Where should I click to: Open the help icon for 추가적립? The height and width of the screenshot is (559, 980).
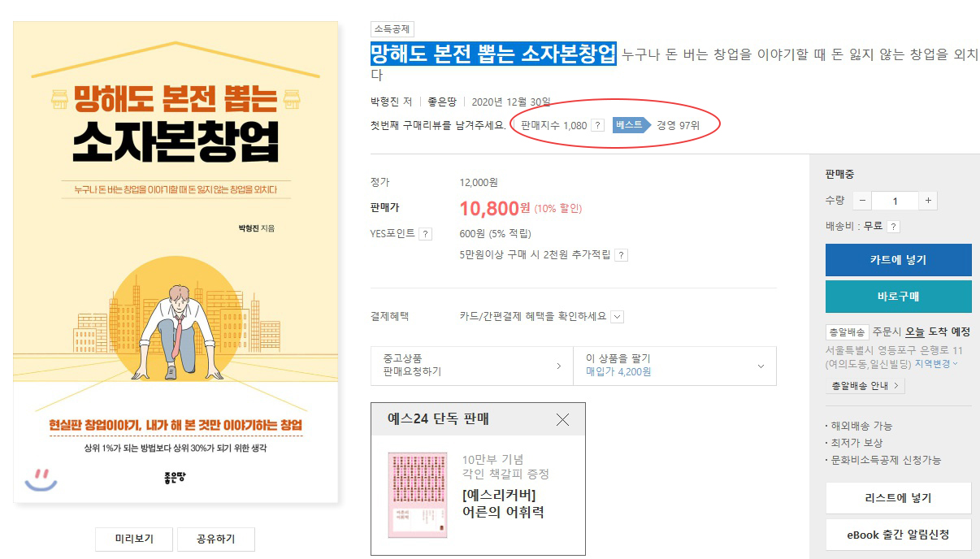621,255
